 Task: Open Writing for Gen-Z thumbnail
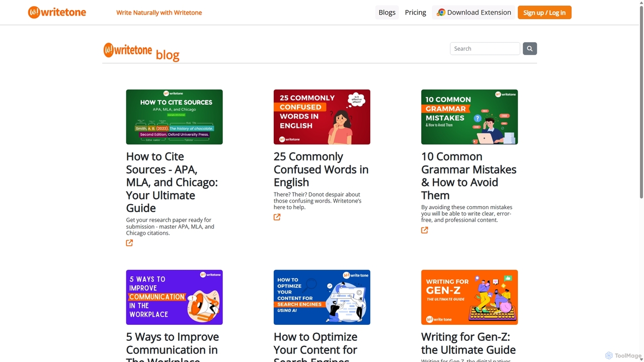tap(469, 297)
